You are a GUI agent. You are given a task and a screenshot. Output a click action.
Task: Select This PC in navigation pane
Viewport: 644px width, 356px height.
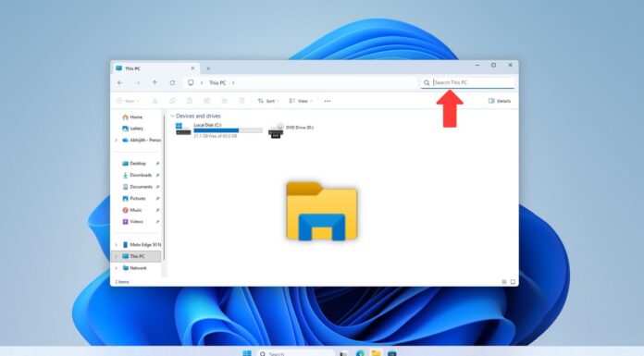click(136, 256)
